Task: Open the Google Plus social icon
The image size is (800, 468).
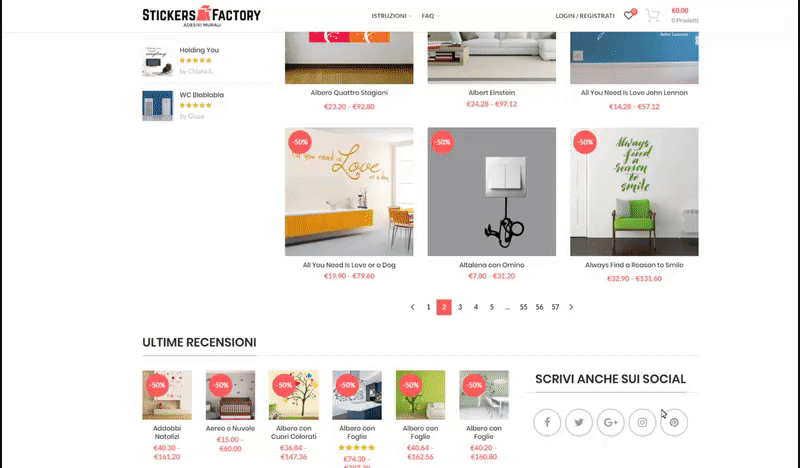Action: (611, 423)
